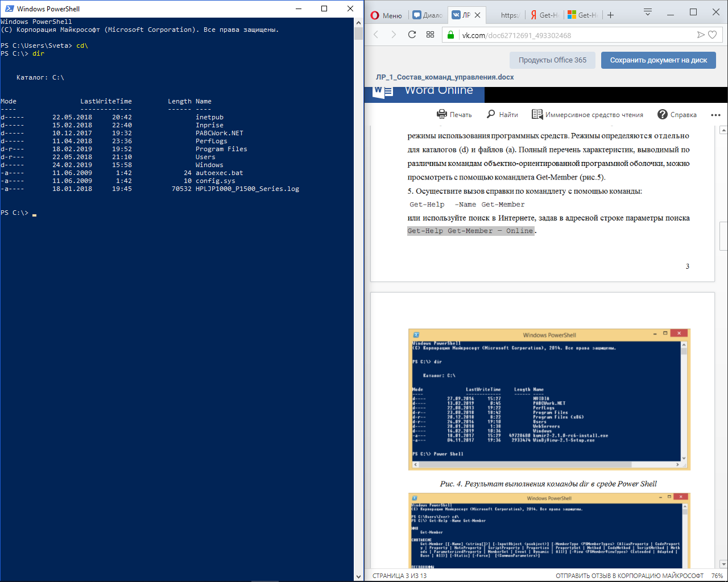
Task: Click the PowerShell vertical scrollbar down arrow
Action: point(358,576)
